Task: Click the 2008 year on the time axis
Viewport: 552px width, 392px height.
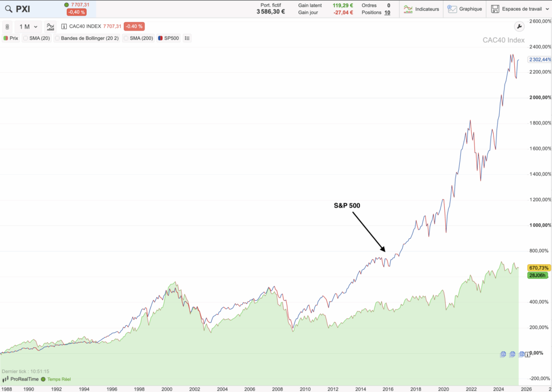Action: 278,389
